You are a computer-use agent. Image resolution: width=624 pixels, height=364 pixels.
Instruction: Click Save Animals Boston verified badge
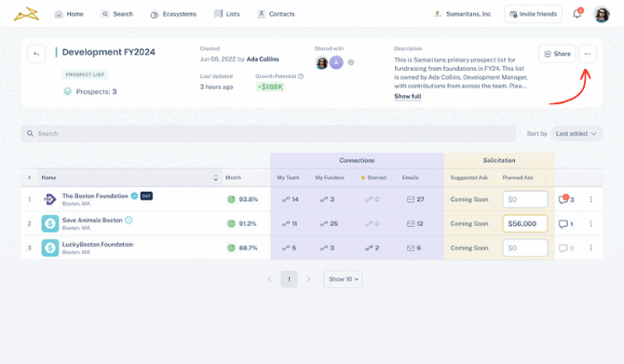point(129,220)
